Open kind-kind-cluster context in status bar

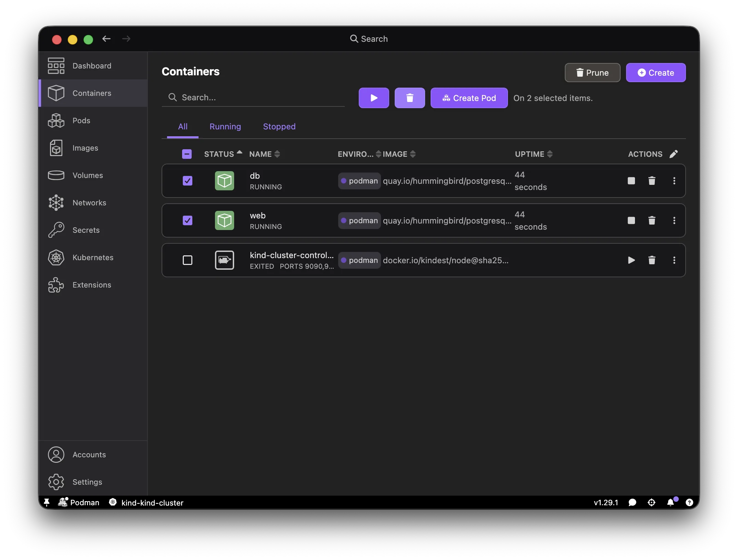pos(146,502)
